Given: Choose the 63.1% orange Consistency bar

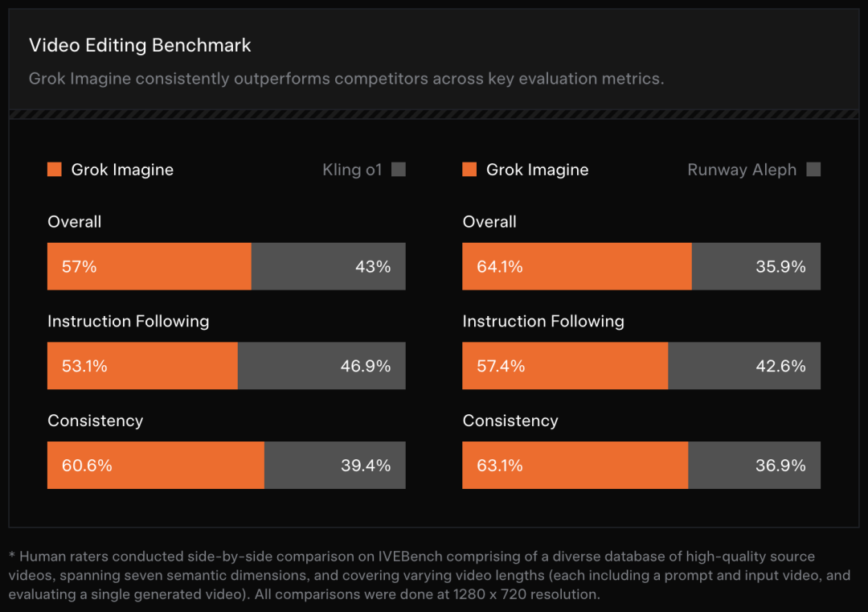Looking at the screenshot, I should point(575,466).
